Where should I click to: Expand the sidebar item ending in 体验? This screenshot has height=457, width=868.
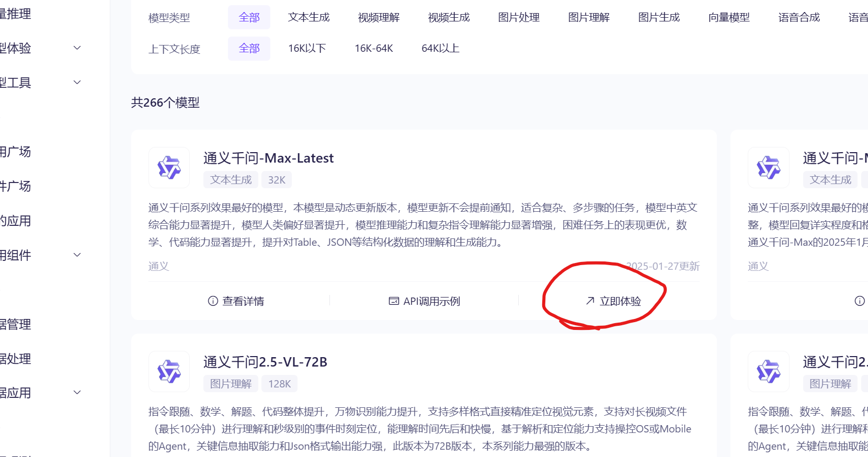pos(77,48)
